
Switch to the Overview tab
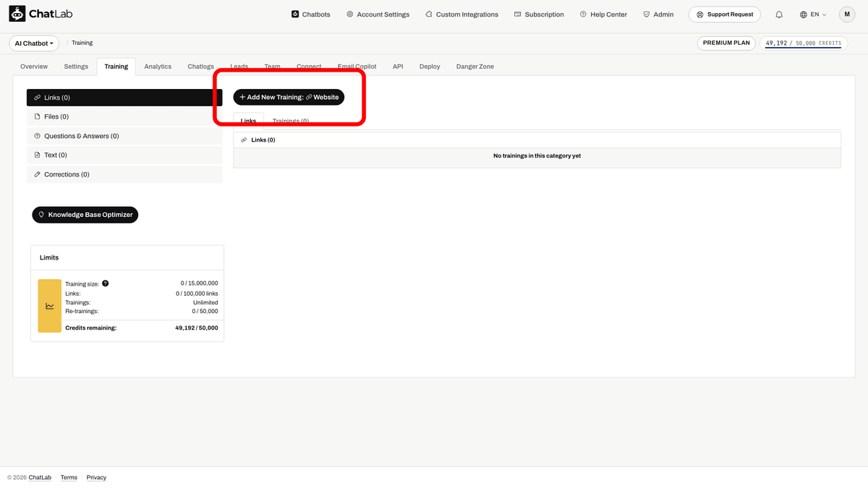[x=34, y=67]
